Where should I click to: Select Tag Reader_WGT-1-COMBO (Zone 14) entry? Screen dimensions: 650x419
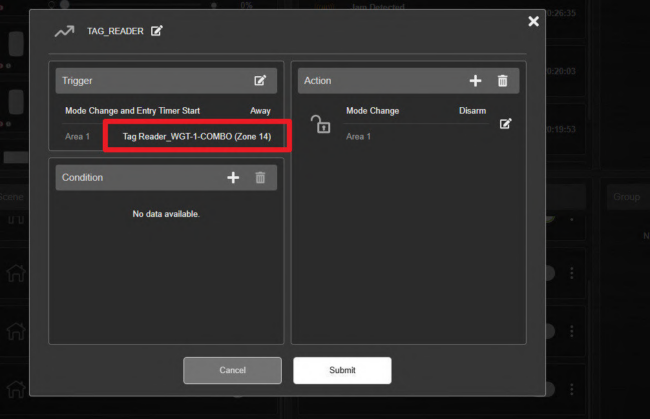click(x=197, y=136)
